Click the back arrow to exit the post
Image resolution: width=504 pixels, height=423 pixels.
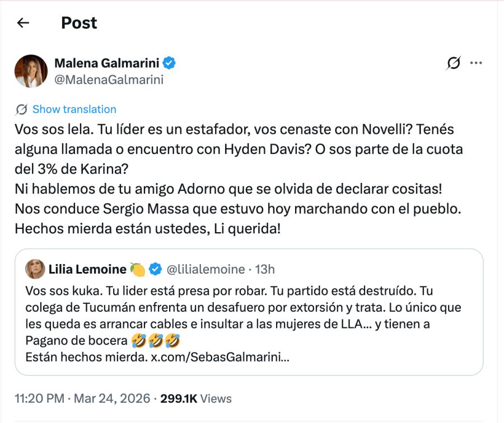(x=21, y=22)
